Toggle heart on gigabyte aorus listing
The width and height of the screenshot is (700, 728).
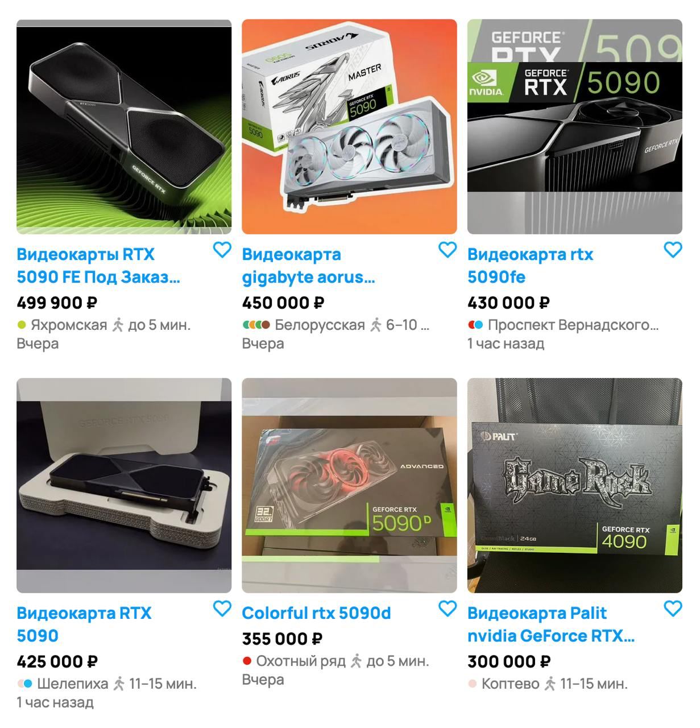tap(448, 250)
